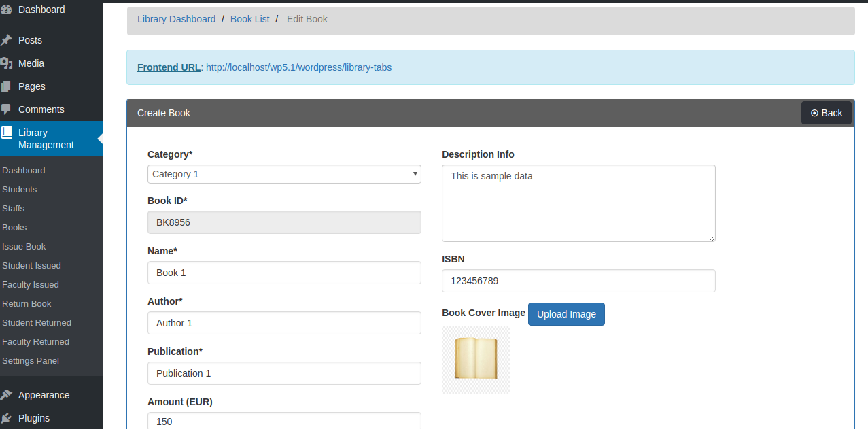This screenshot has height=429, width=868.
Task: Follow the Book List breadcrumb link
Action: (250, 19)
